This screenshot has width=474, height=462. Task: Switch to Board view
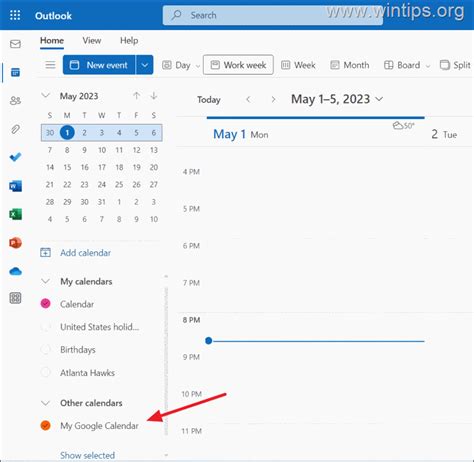(402, 65)
